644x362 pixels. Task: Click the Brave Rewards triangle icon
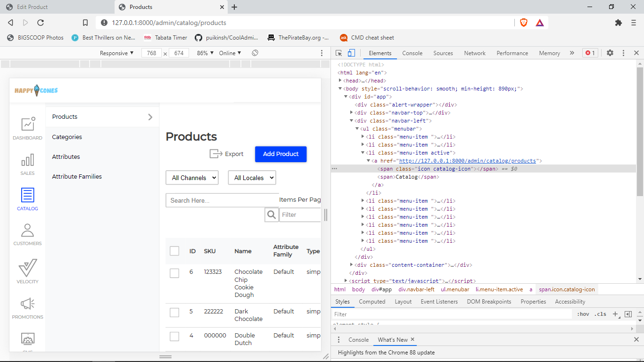tap(540, 23)
